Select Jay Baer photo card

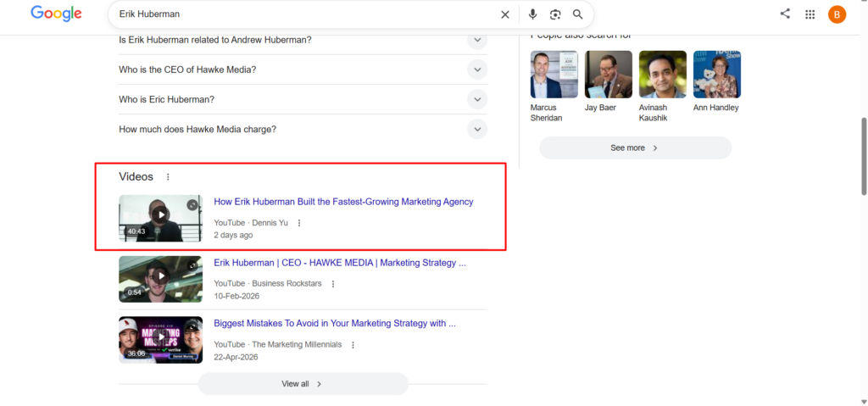(609, 75)
